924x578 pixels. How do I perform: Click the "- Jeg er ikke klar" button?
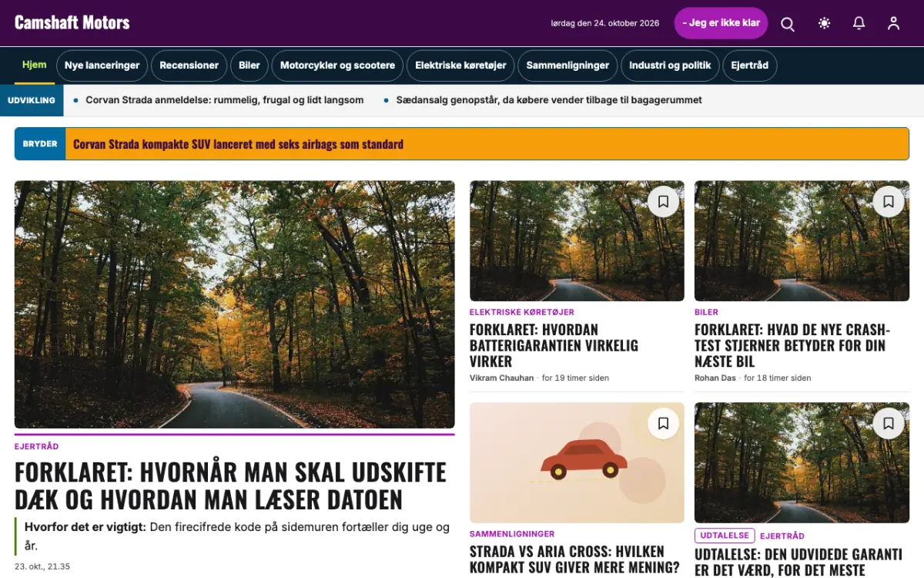pyautogui.click(x=721, y=23)
